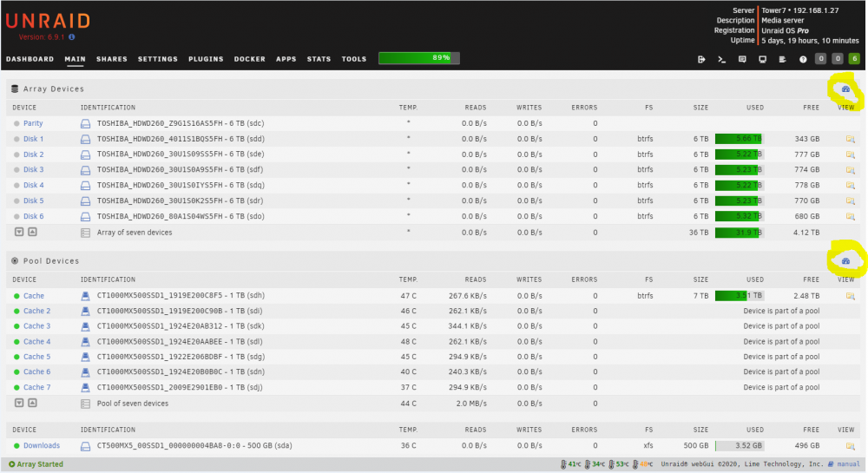The width and height of the screenshot is (868, 473).
Task: Open the Downloads device link
Action: [42, 445]
